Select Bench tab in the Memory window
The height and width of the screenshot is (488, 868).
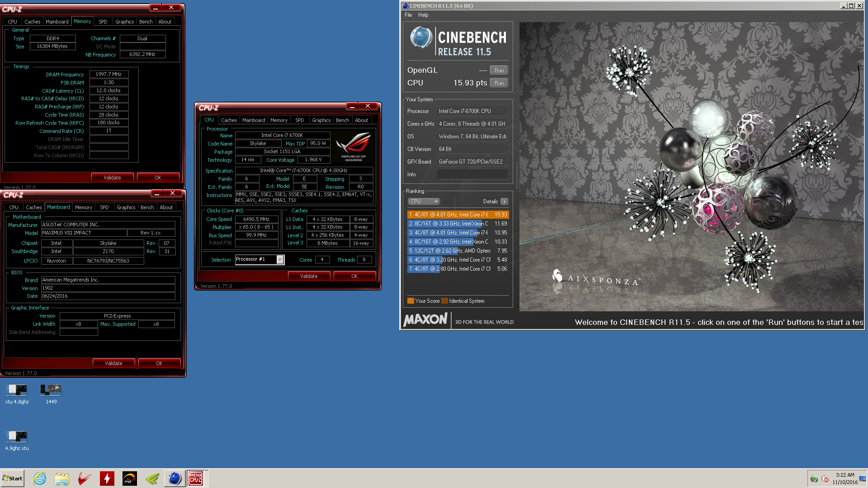(146, 22)
